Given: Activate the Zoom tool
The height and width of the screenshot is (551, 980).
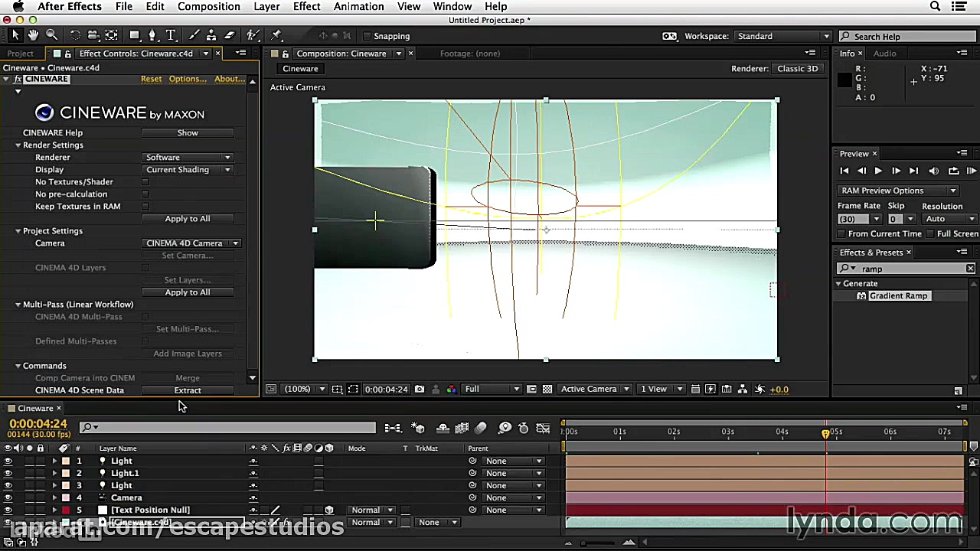Looking at the screenshot, I should click(51, 35).
